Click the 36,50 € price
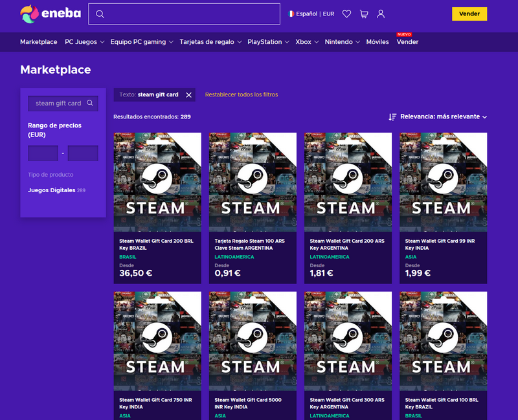Screen dimensions: 518x420 click(136, 273)
